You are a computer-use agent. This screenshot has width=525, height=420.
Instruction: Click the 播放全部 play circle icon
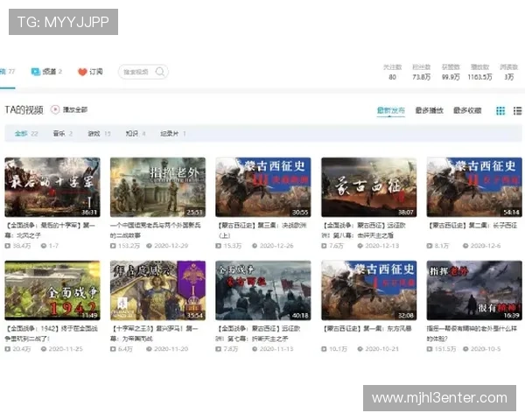click(x=55, y=109)
